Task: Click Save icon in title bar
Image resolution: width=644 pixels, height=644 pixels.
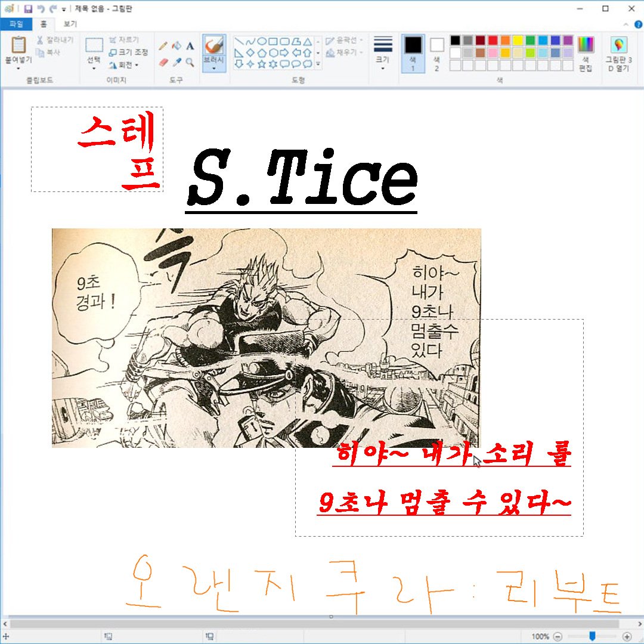Action: (28, 8)
